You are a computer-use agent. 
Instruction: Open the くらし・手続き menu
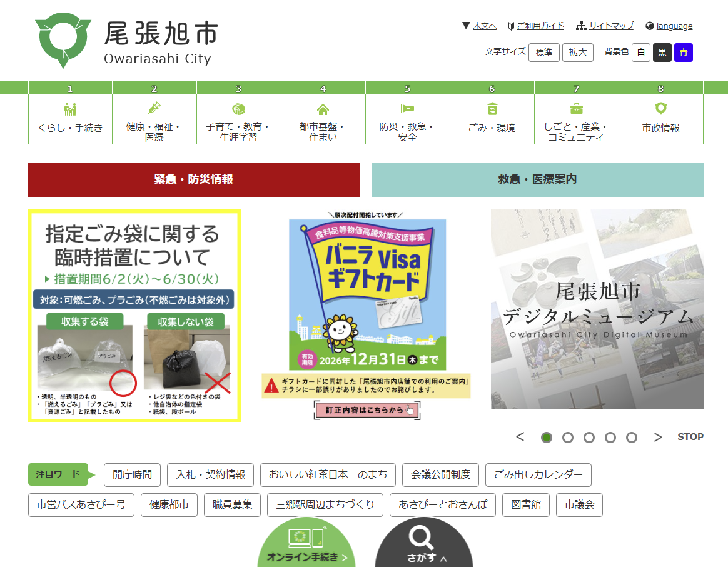coord(70,119)
